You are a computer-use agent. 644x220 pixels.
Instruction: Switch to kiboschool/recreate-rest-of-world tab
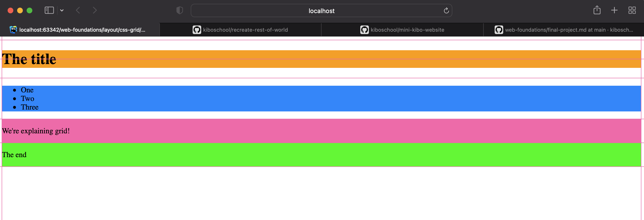click(245, 30)
